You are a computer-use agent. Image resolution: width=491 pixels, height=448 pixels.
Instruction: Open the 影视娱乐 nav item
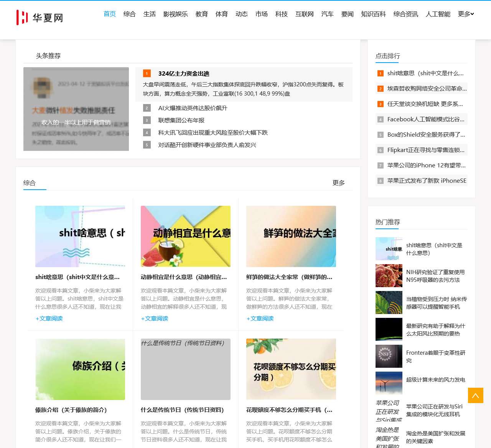point(176,14)
